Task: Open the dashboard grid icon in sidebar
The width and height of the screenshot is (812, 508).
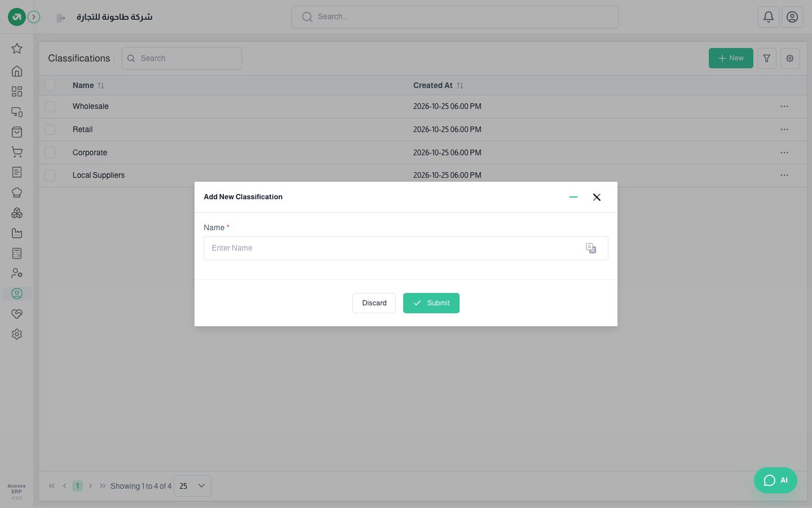Action: pos(17,91)
